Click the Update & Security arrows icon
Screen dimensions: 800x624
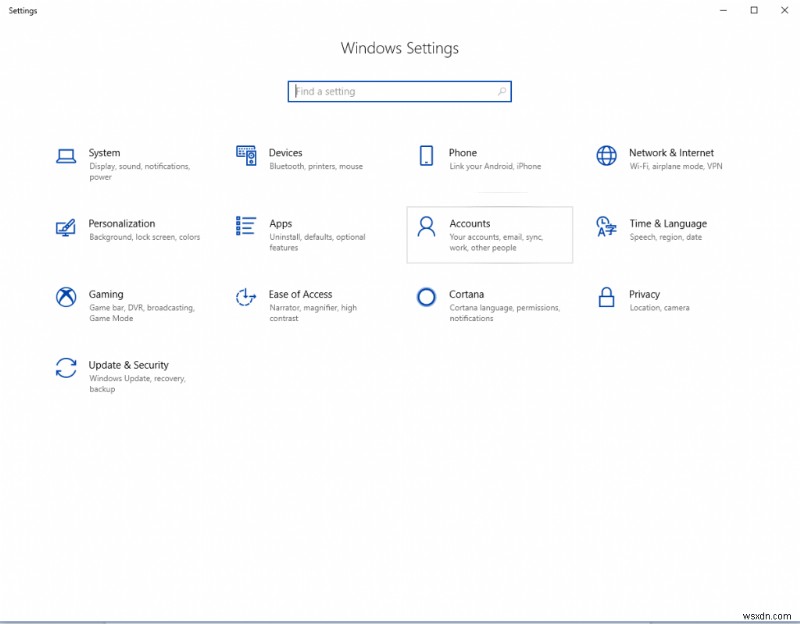65,368
